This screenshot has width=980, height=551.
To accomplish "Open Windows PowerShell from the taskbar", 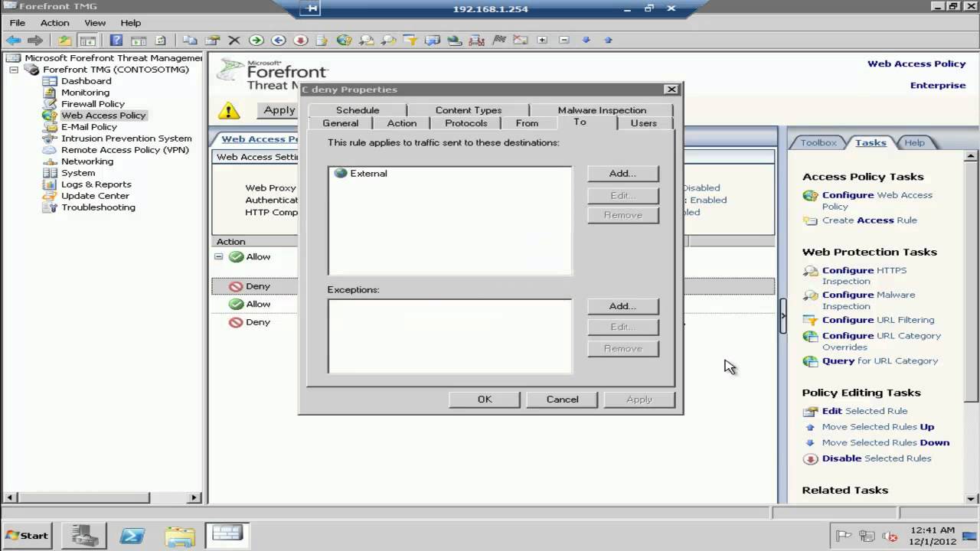I will coord(132,536).
